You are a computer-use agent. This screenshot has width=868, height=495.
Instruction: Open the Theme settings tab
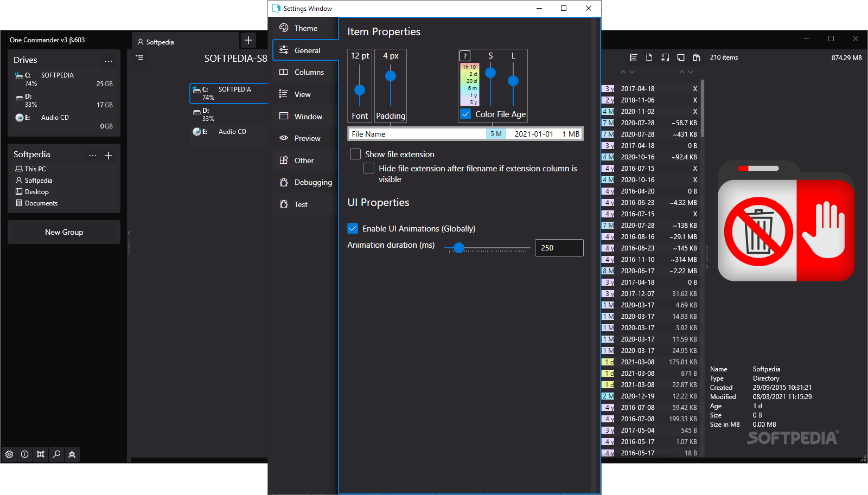coord(305,28)
